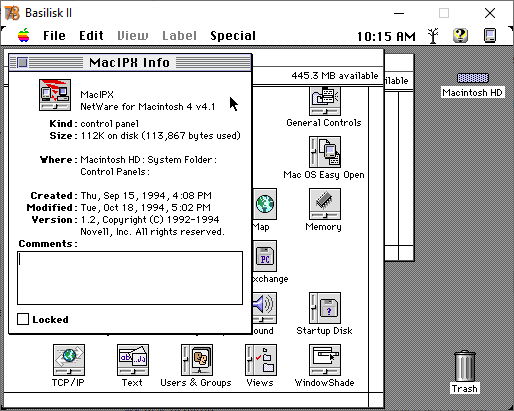Click the '112K on disk' size value
Viewport: 514px width, 411px height.
tap(110, 136)
